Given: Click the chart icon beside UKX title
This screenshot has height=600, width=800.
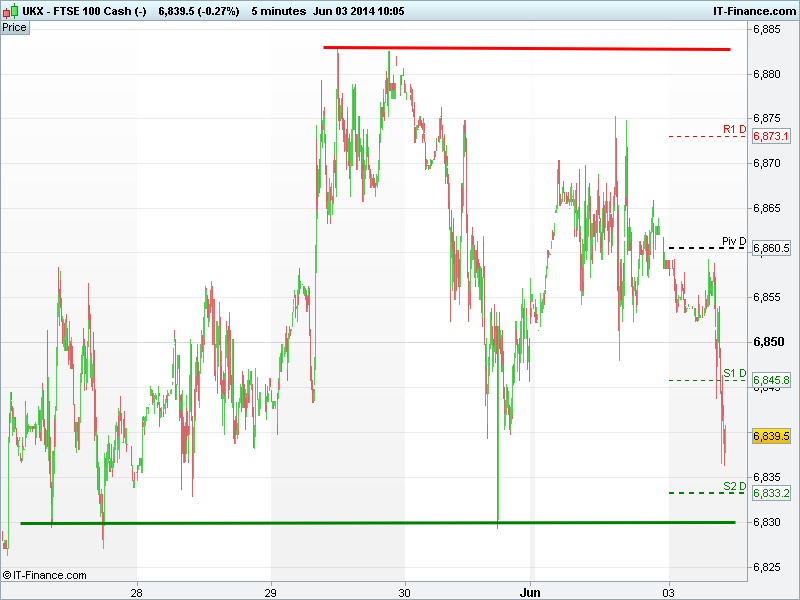Looking at the screenshot, I should (10, 10).
